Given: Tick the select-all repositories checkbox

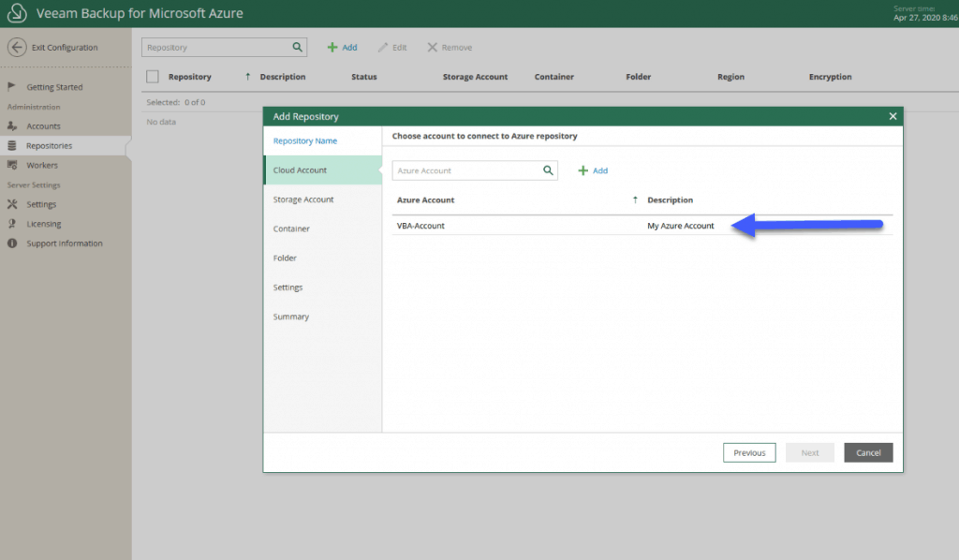Looking at the screenshot, I should (x=153, y=77).
